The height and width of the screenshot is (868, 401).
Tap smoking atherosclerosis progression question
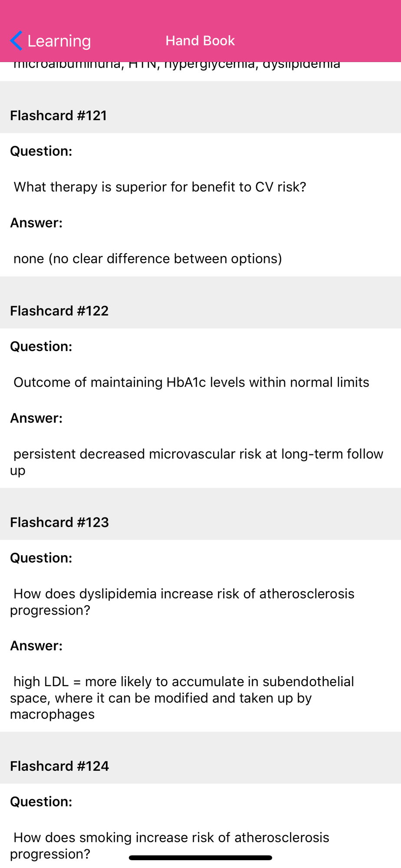point(170,845)
